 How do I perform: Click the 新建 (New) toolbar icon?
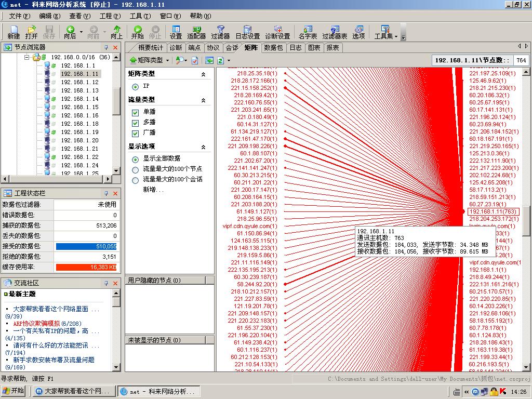[x=14, y=32]
